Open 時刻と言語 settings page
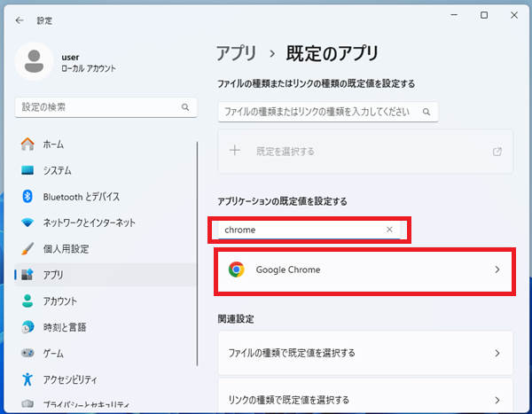Viewport: 532px width, 414px height. coord(106,327)
